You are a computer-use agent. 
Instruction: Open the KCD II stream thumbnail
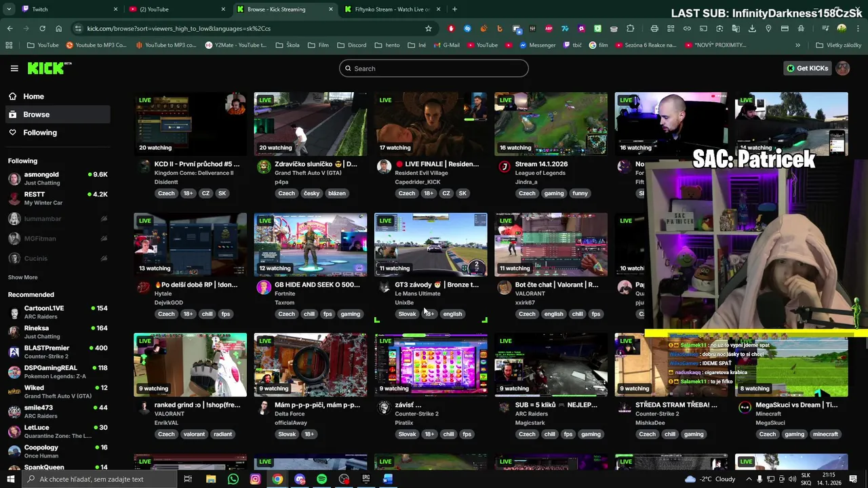[191, 124]
